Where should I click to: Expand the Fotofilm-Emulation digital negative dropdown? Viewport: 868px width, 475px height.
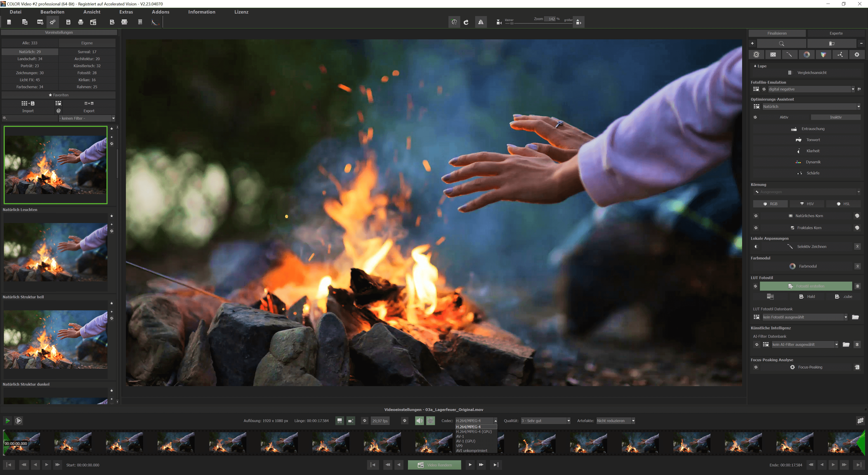coord(852,89)
